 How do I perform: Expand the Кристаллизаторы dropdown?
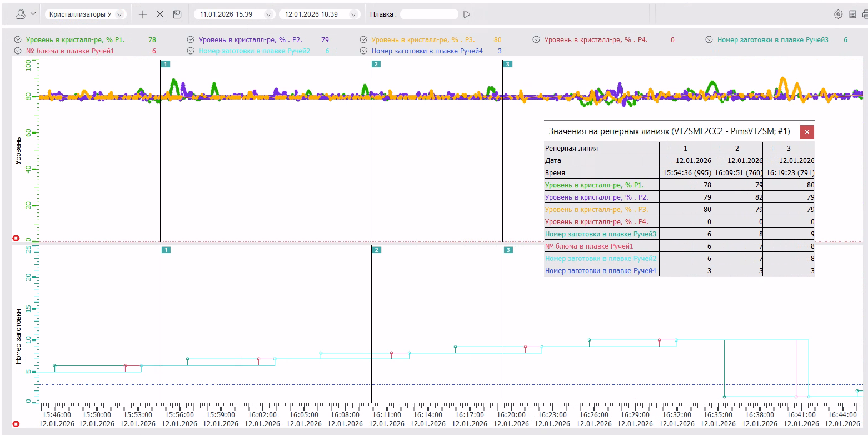(119, 14)
